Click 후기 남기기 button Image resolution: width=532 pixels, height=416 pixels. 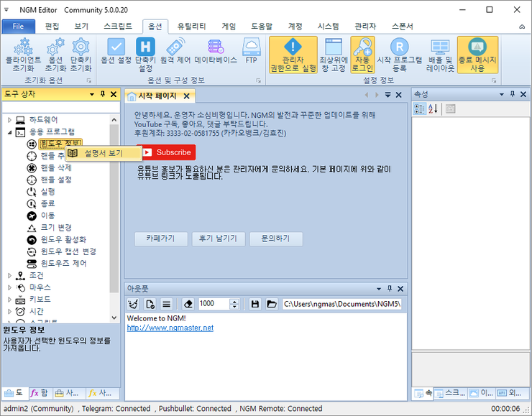point(219,239)
